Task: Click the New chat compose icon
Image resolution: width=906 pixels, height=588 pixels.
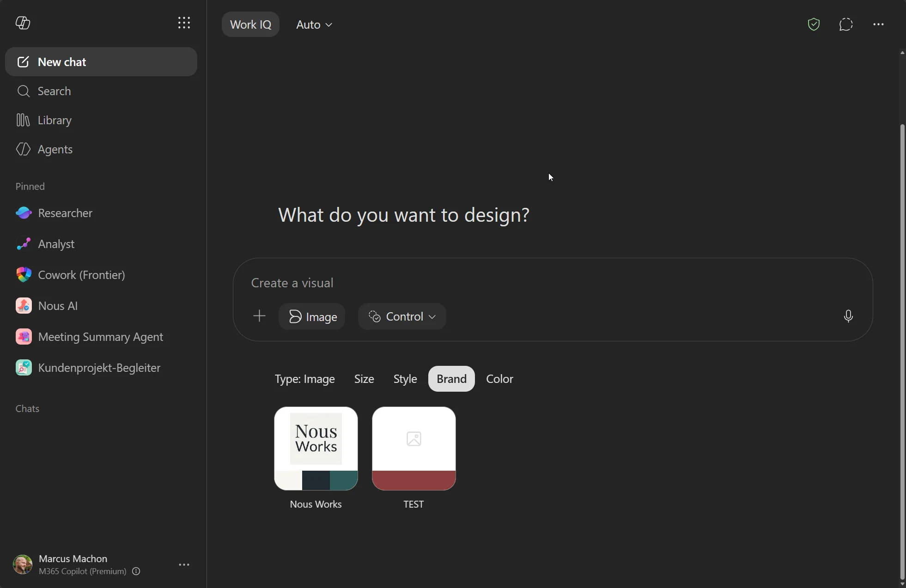Action: coord(23,61)
